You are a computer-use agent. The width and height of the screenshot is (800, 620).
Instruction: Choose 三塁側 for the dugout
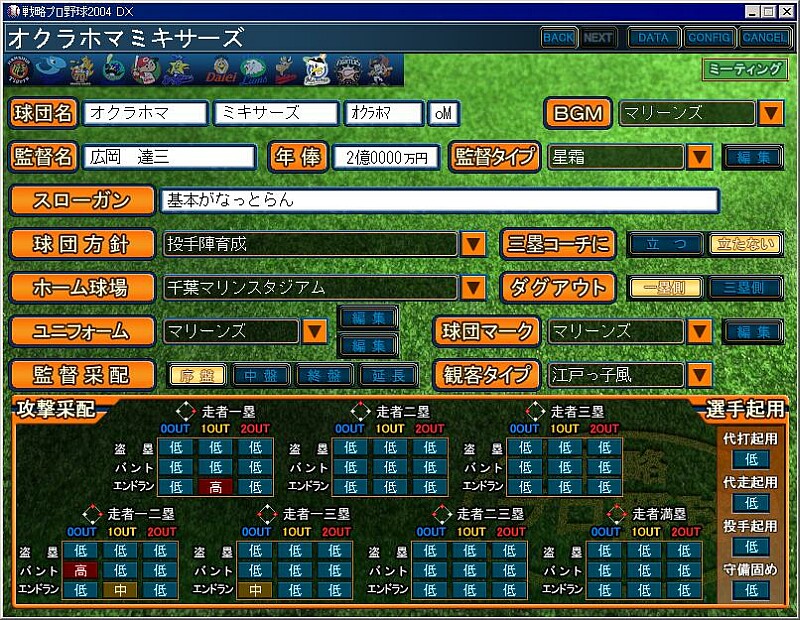[x=744, y=288]
